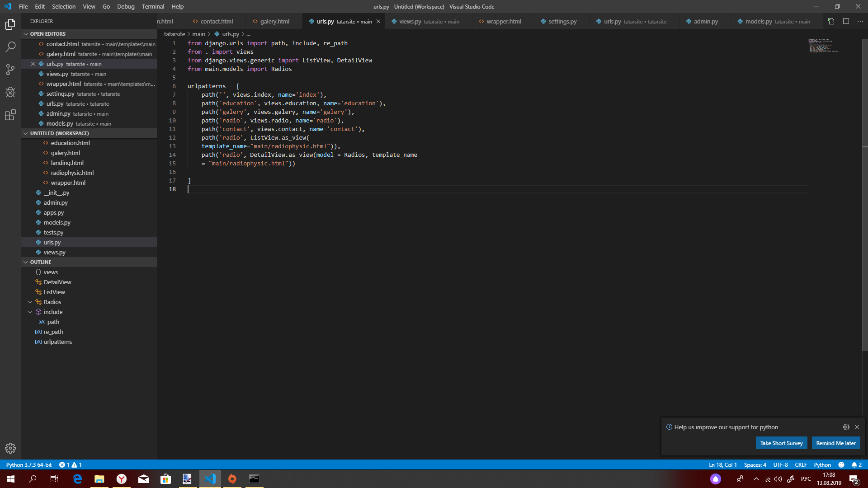Click the code minimap preview
Screen dimensions: 868x488
[823, 46]
